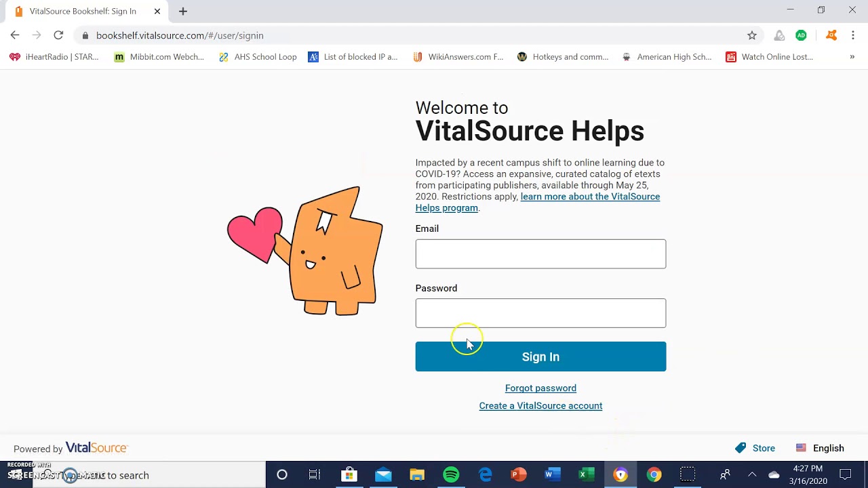Go back with browser back arrow
868x488 pixels.
point(15,35)
